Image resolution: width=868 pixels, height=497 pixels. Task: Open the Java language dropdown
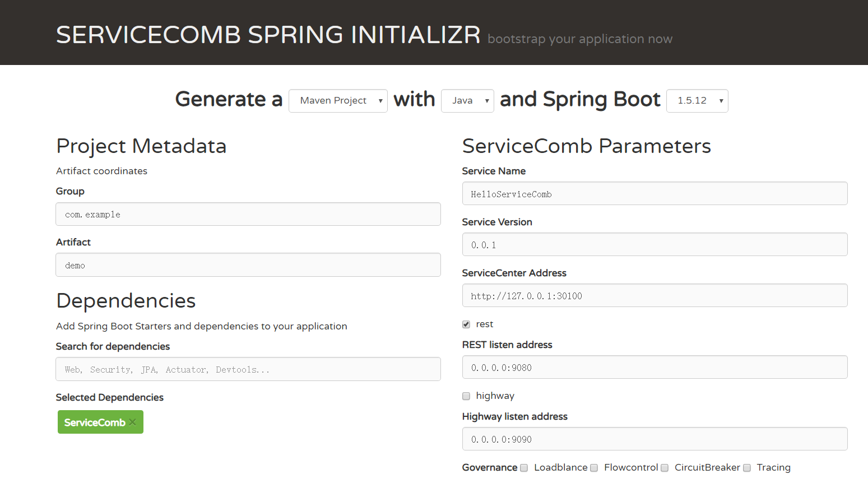467,101
